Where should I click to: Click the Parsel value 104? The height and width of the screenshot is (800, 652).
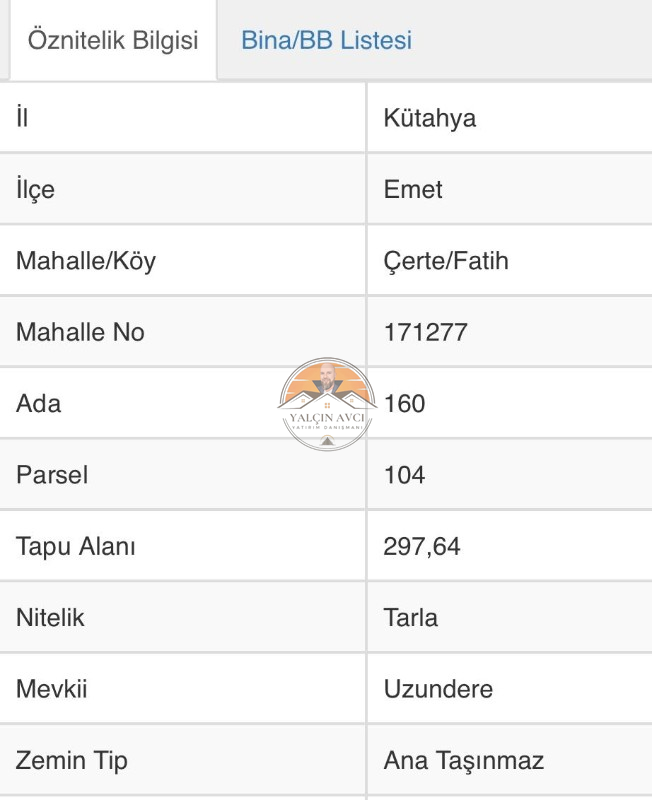(404, 475)
